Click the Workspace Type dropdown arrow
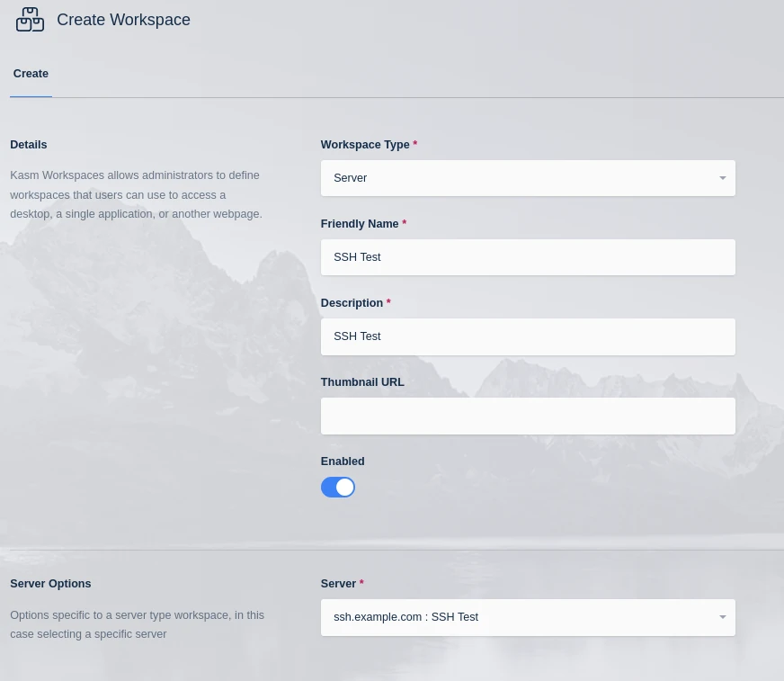Screen dimensions: 784x681 (x=723, y=177)
